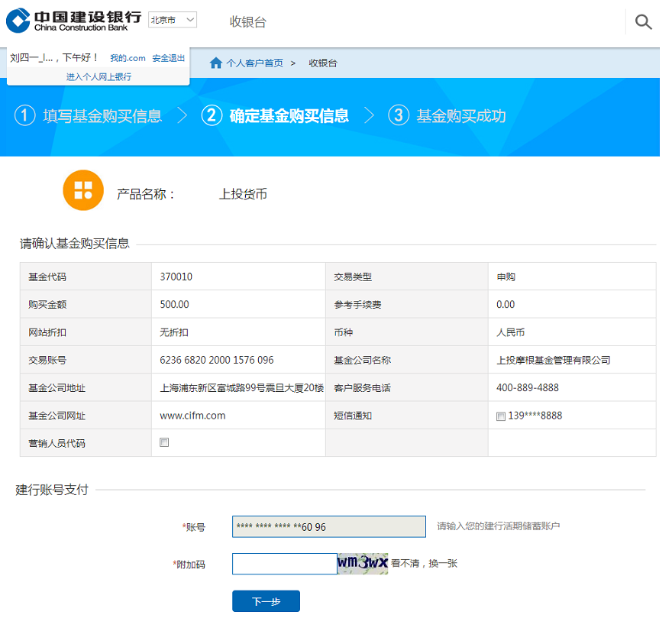Click the 下一步 button
The image size is (672, 618).
point(266,601)
